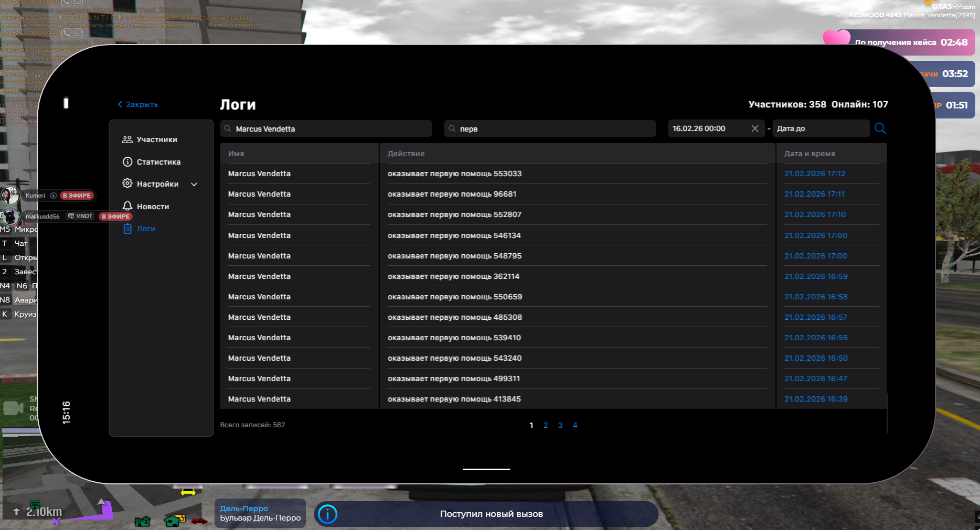Click the В ЭФИРЕ badge next to Kumeri
The height and width of the screenshot is (530, 980).
[77, 196]
